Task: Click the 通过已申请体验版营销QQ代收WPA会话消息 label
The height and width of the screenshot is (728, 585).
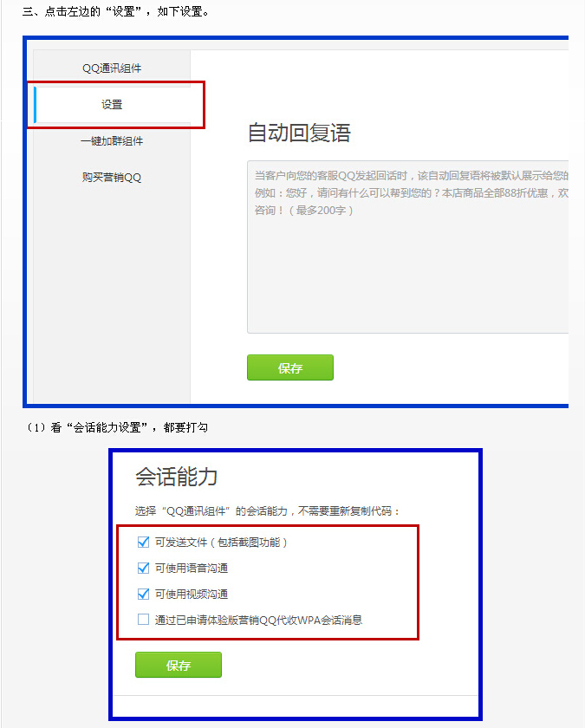Action: pyautogui.click(x=258, y=620)
